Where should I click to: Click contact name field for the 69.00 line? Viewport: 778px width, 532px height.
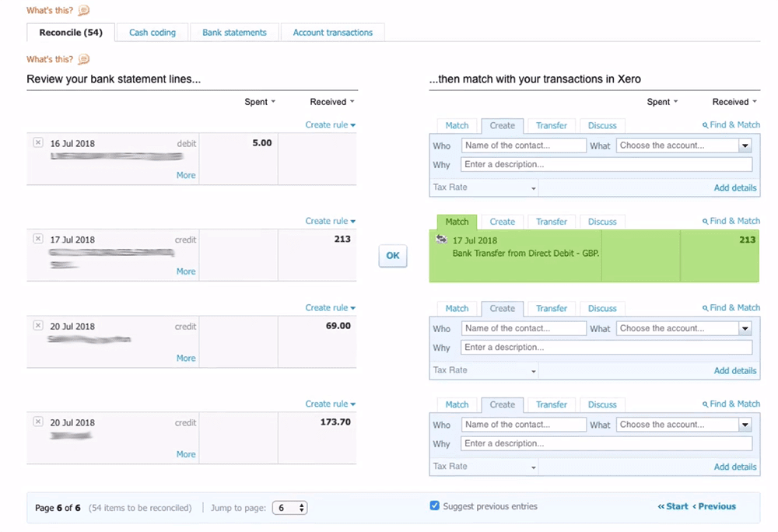coord(524,328)
